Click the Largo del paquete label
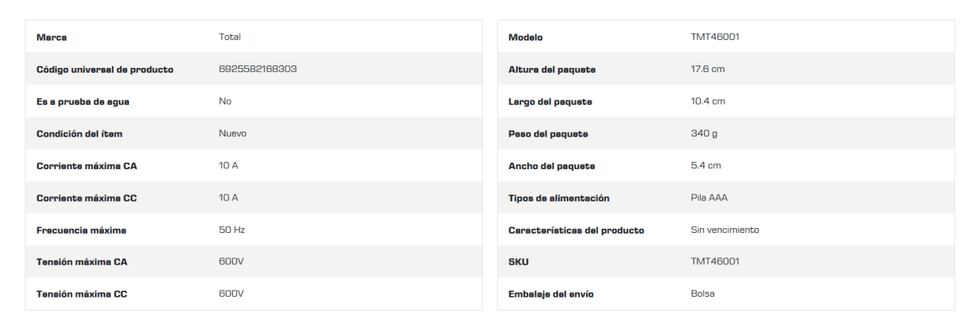 point(550,101)
